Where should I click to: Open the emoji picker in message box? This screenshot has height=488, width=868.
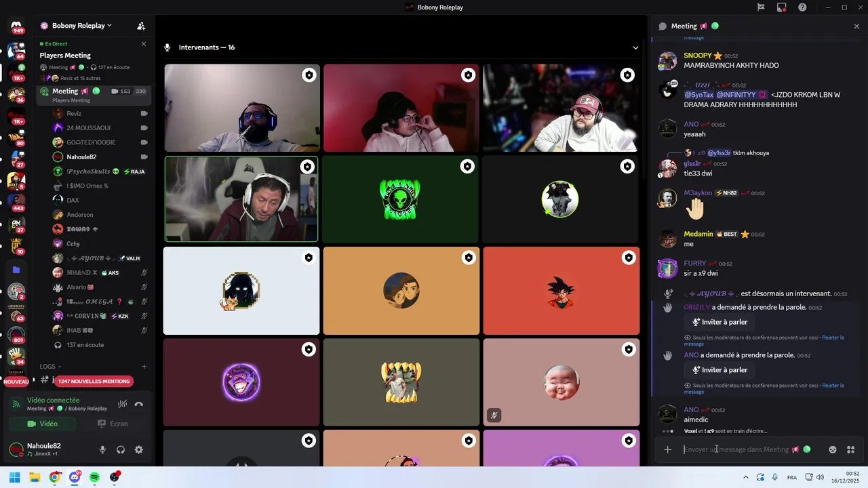833,449
